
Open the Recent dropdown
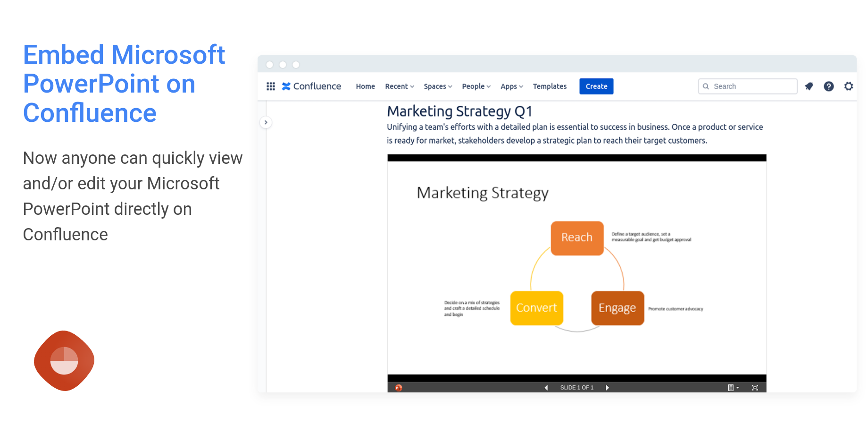pos(400,86)
